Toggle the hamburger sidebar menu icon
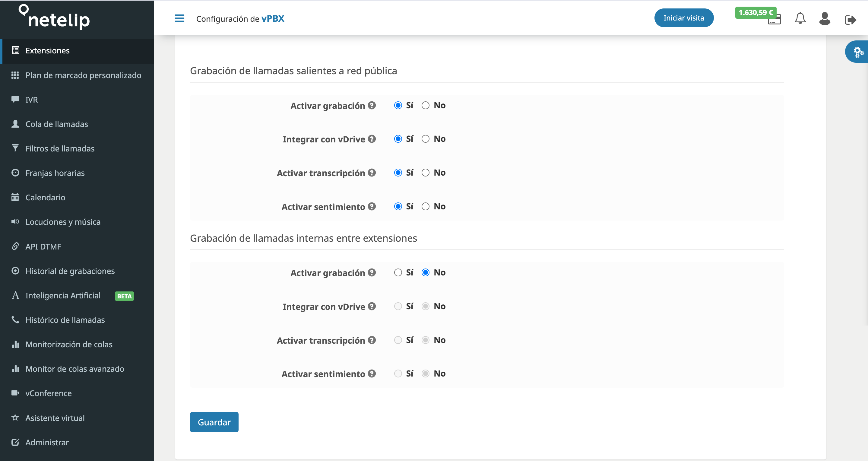Image resolution: width=868 pixels, height=461 pixels. [179, 18]
